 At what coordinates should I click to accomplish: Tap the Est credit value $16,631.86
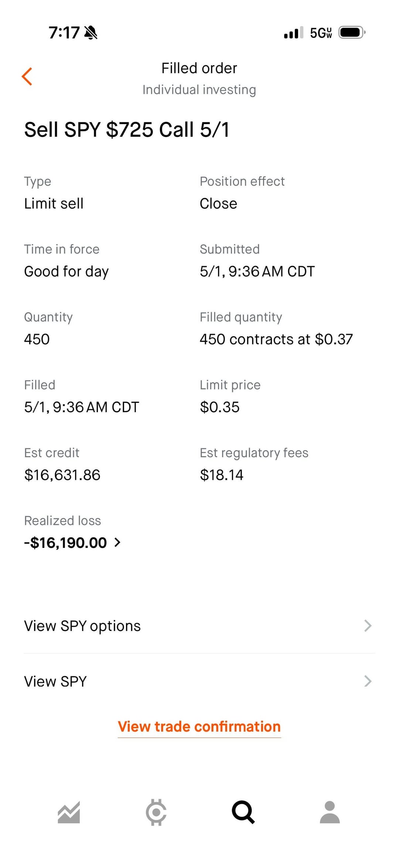[x=62, y=475]
